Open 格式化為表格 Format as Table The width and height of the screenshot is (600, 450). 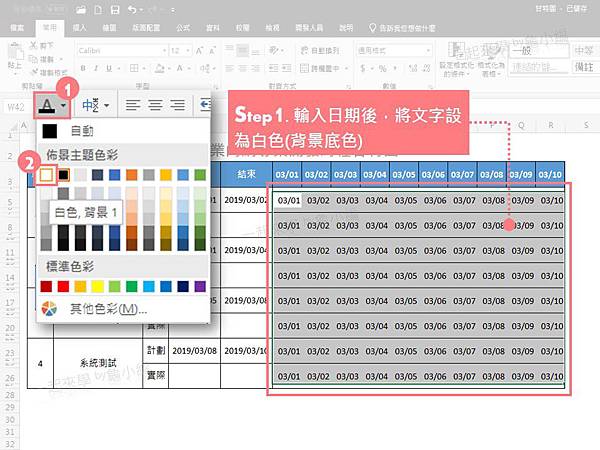(491, 59)
